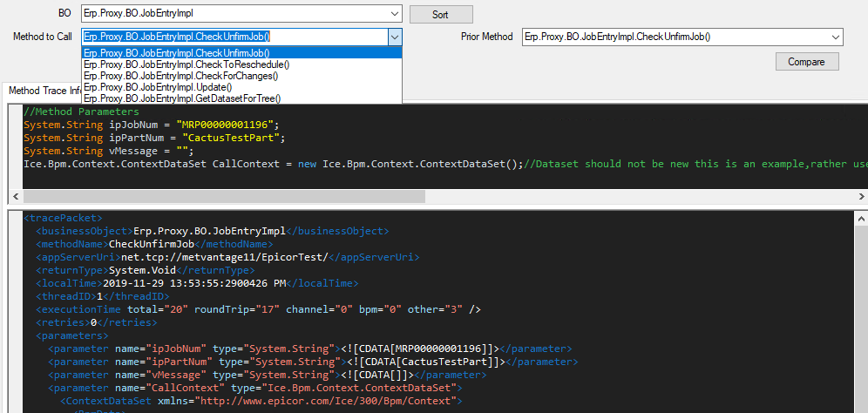
Task: Click the localTime 2019-11-29 line
Action: (197, 283)
